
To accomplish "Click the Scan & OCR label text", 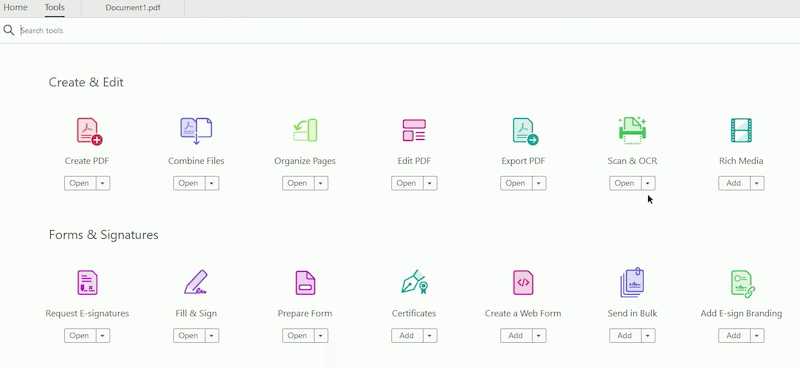I will coord(632,161).
